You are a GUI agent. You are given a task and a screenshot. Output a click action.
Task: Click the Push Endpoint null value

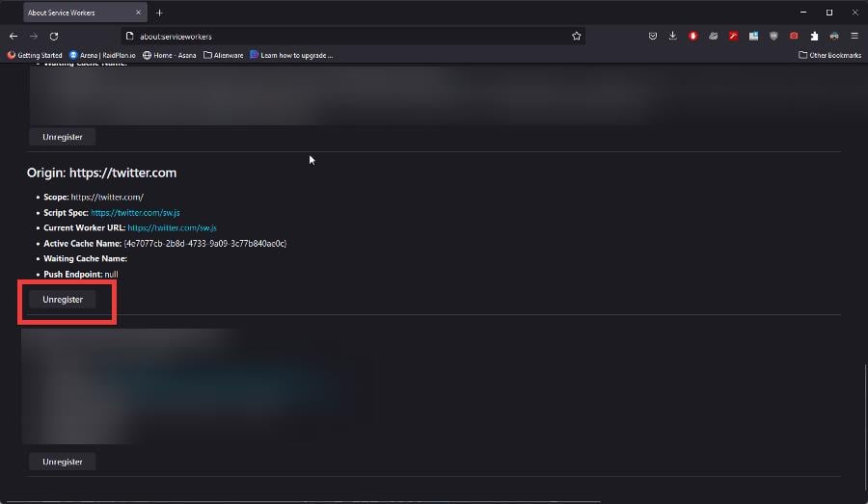111,275
